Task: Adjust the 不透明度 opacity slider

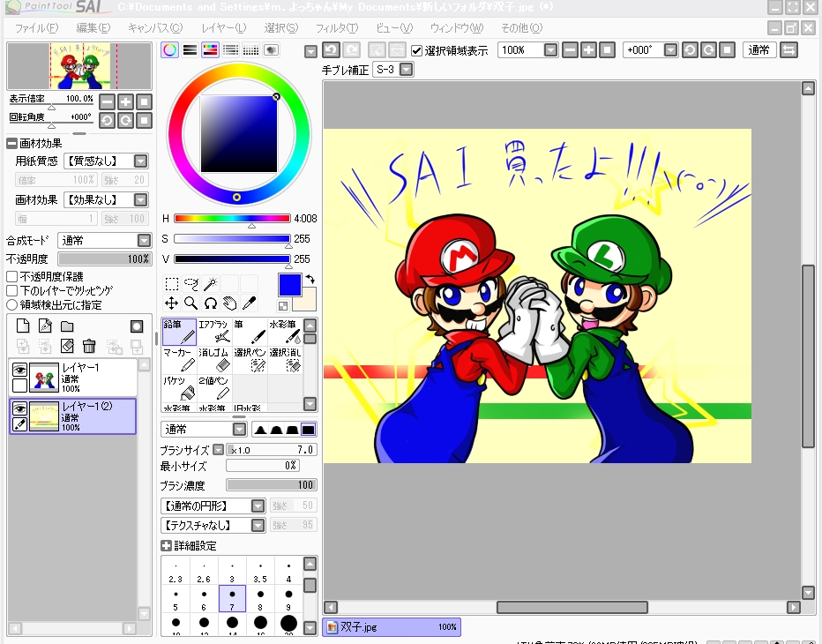Action: pyautogui.click(x=105, y=259)
